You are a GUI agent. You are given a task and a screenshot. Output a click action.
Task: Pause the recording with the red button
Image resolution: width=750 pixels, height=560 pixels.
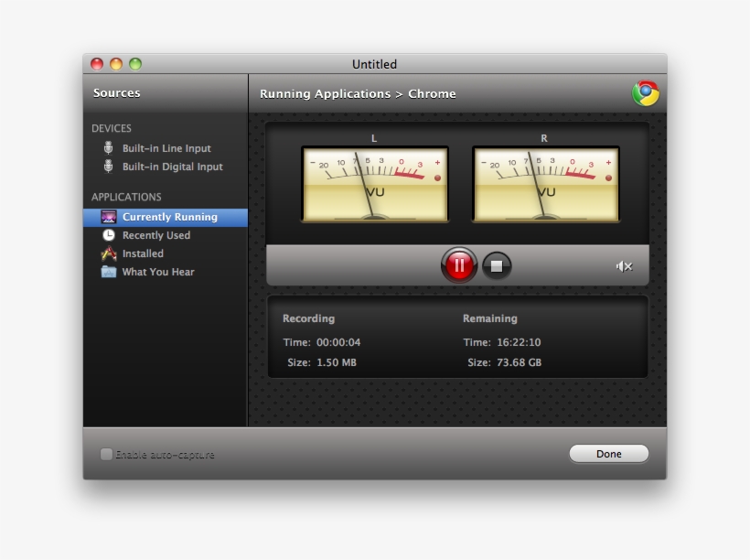[x=459, y=265]
